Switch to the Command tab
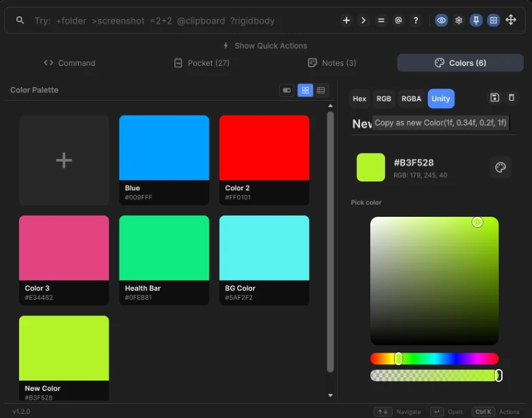This screenshot has height=418, width=532. click(69, 63)
